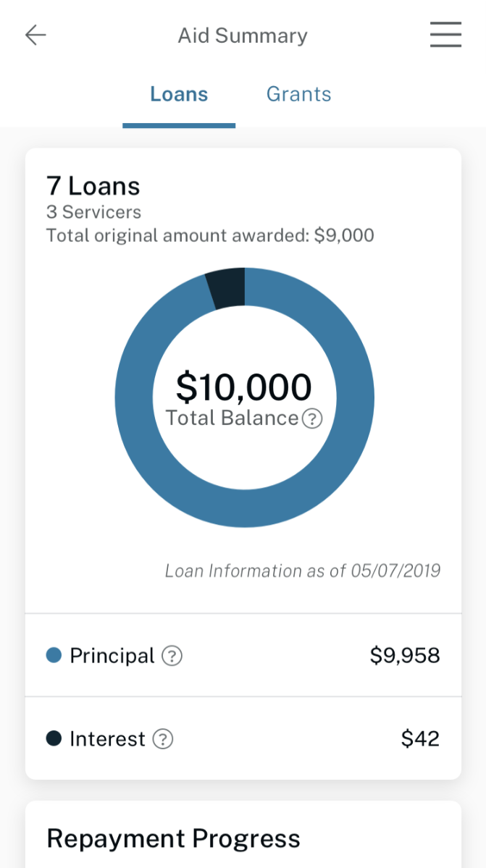This screenshot has width=486, height=868.
Task: Tap the back arrow to go back
Action: coord(35,35)
